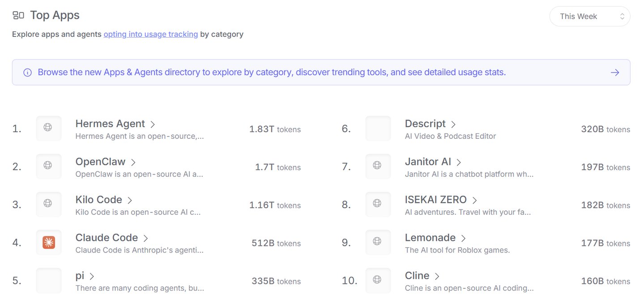The width and height of the screenshot is (644, 300).
Task: Click the Claude Code orange starburst icon
Action: (x=49, y=243)
